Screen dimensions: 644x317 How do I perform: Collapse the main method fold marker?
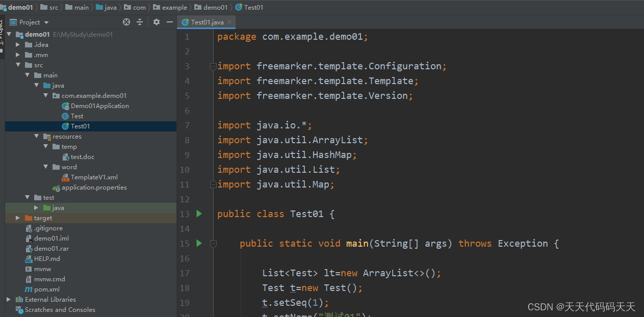click(213, 244)
